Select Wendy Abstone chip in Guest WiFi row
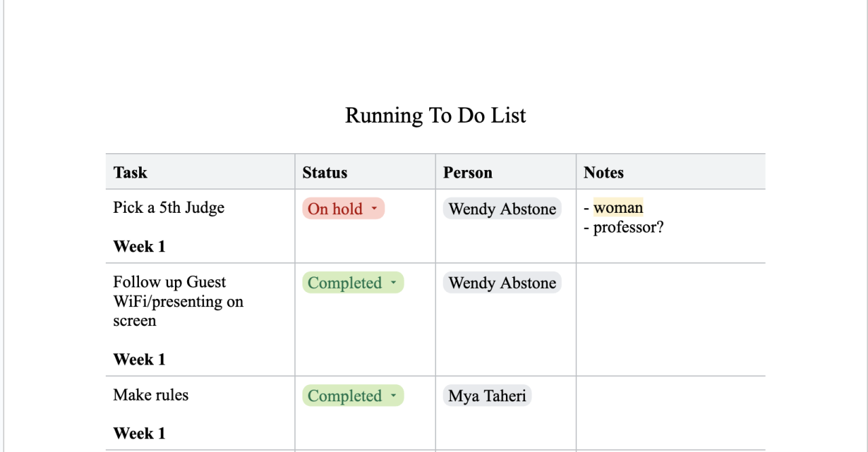The height and width of the screenshot is (452, 868). (502, 283)
